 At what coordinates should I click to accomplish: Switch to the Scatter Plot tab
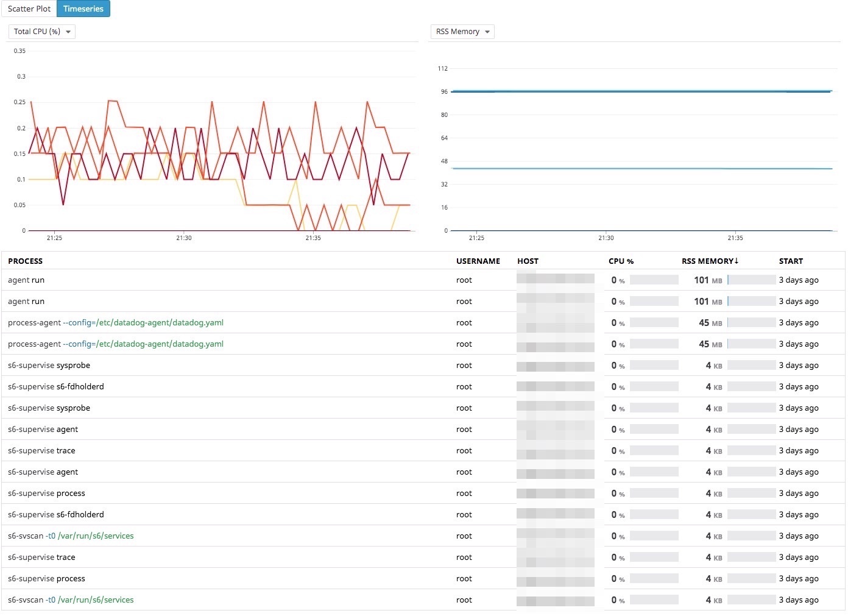pos(29,9)
